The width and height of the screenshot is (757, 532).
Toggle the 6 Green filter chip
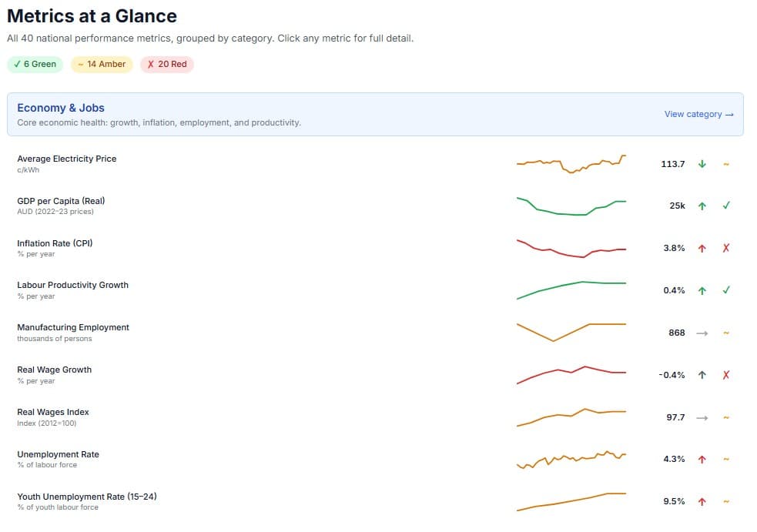coord(35,64)
